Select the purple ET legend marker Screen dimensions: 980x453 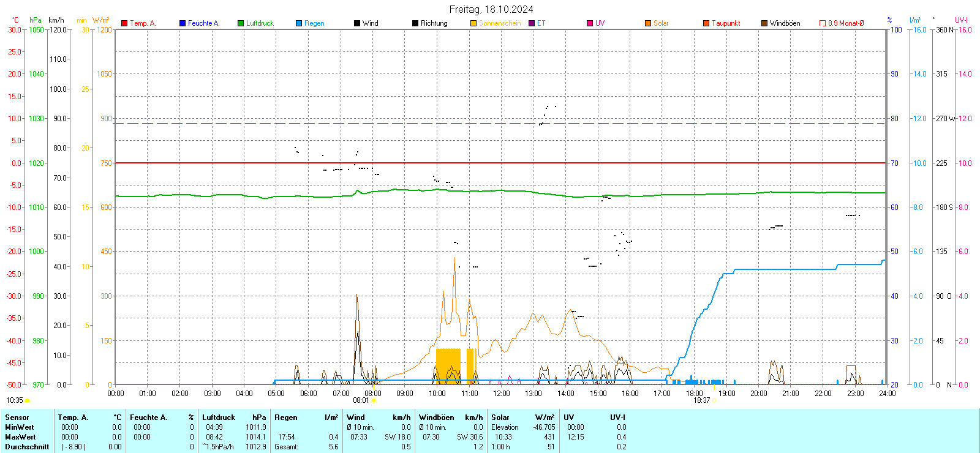tap(532, 23)
